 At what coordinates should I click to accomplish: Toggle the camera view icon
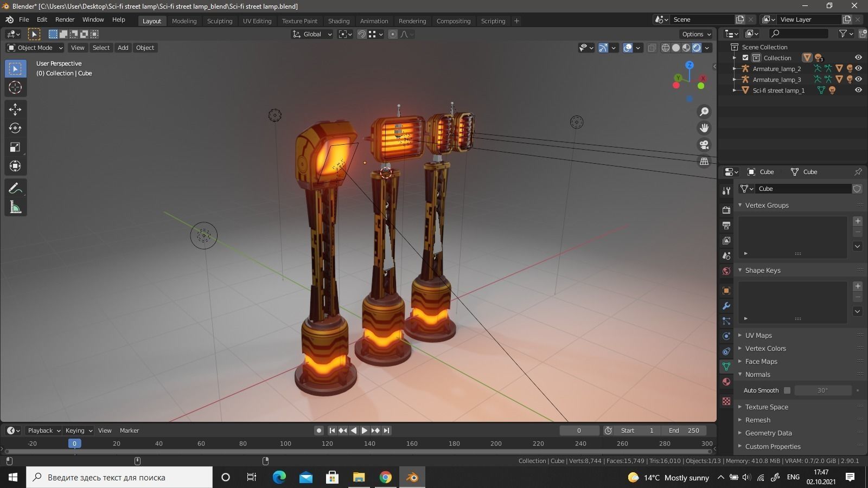pos(704,145)
